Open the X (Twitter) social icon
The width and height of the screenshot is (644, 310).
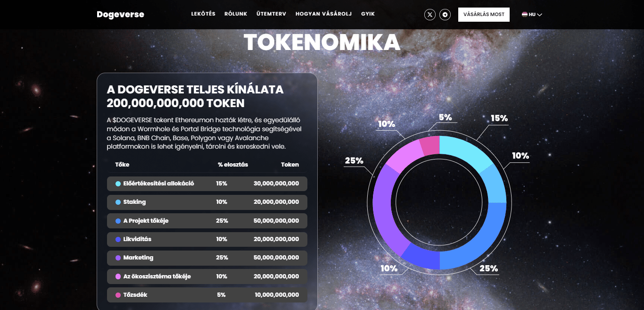tap(429, 15)
